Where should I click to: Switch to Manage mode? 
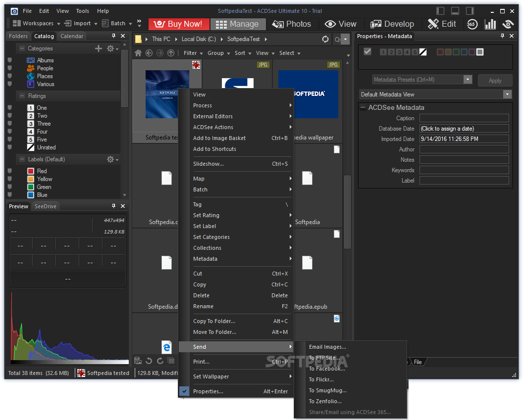coord(238,24)
